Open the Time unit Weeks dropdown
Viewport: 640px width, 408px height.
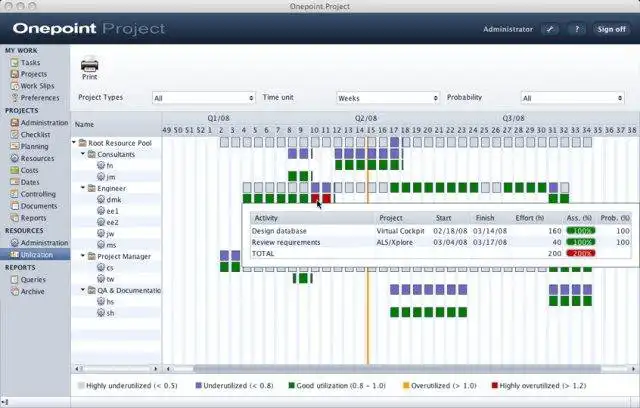coord(388,98)
